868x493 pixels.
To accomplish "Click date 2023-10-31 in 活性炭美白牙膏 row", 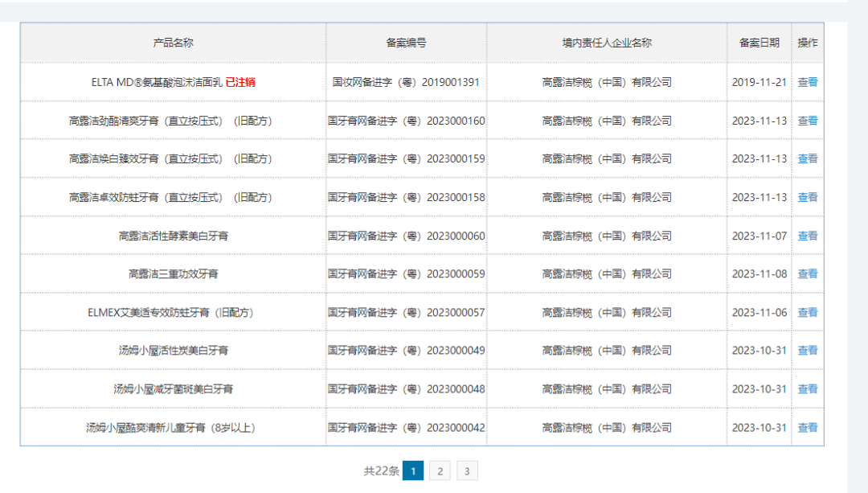I will [759, 351].
